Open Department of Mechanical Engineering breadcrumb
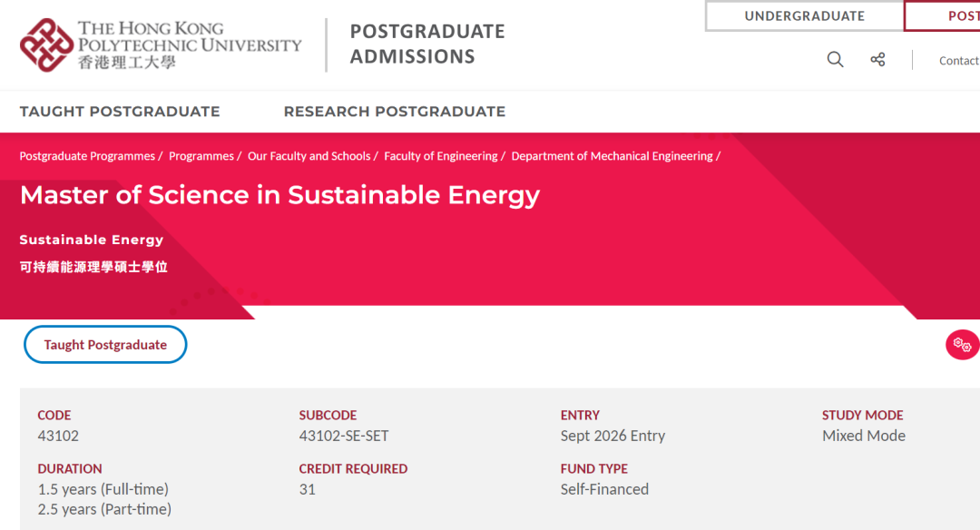 click(x=612, y=156)
